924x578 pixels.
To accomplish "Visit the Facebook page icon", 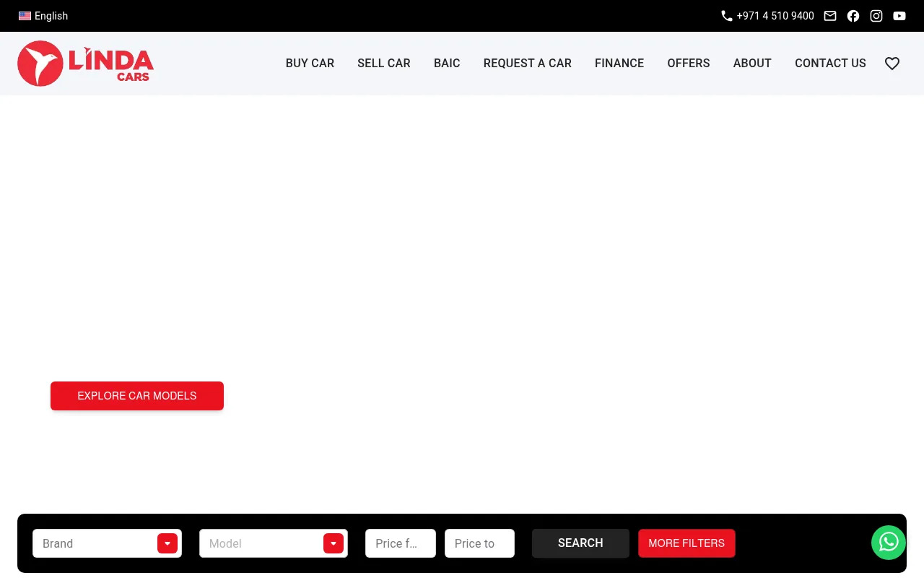I will pos(853,16).
